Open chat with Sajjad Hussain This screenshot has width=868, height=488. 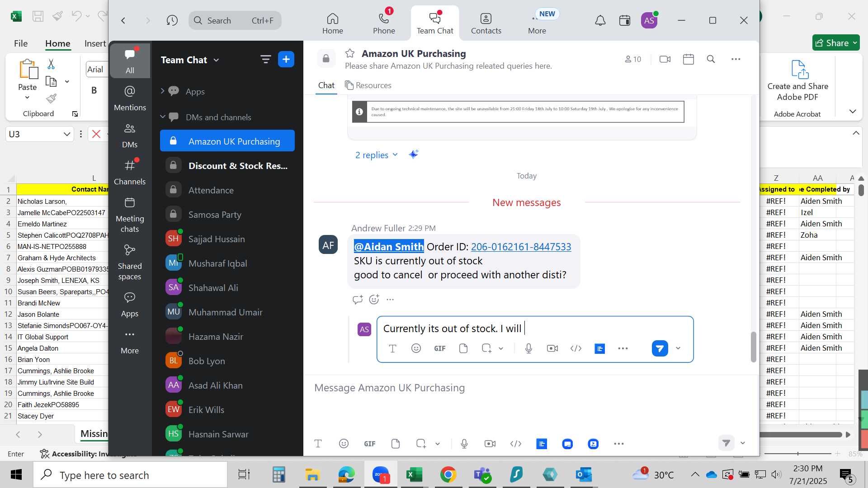(x=227, y=239)
